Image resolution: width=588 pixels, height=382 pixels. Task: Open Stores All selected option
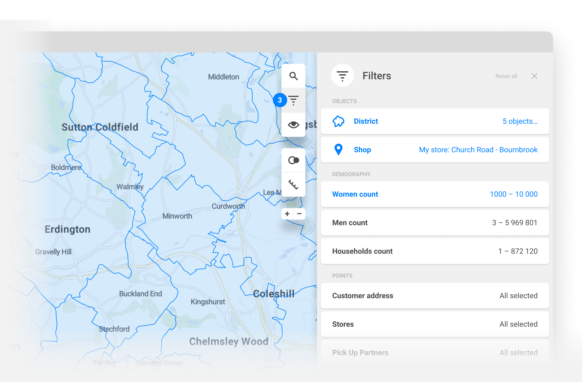coord(518,324)
